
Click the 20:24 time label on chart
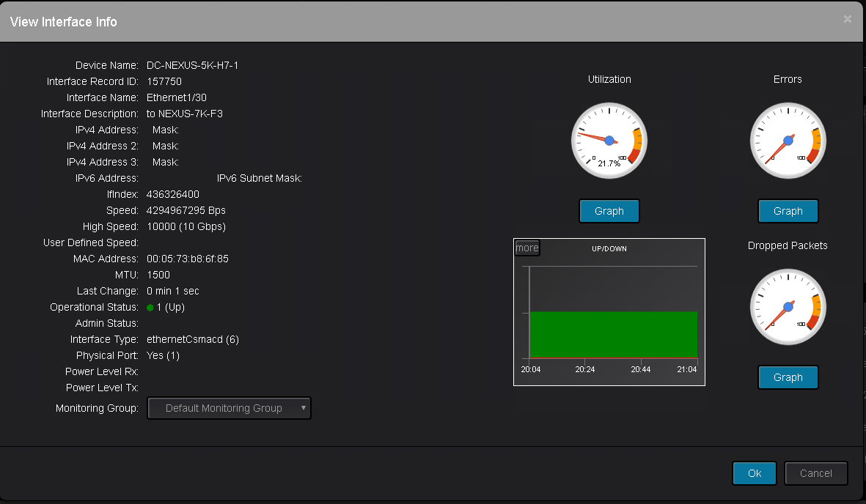point(585,369)
